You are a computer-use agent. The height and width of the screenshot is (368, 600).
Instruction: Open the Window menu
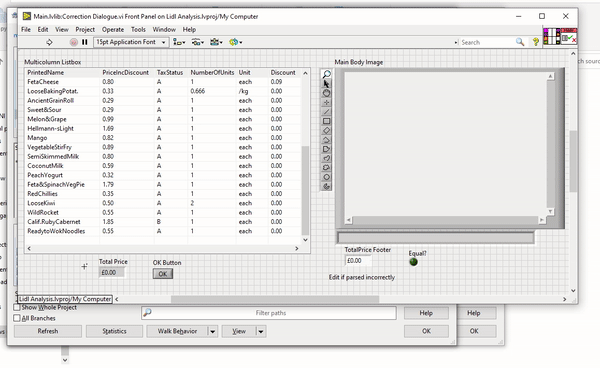tap(164, 29)
